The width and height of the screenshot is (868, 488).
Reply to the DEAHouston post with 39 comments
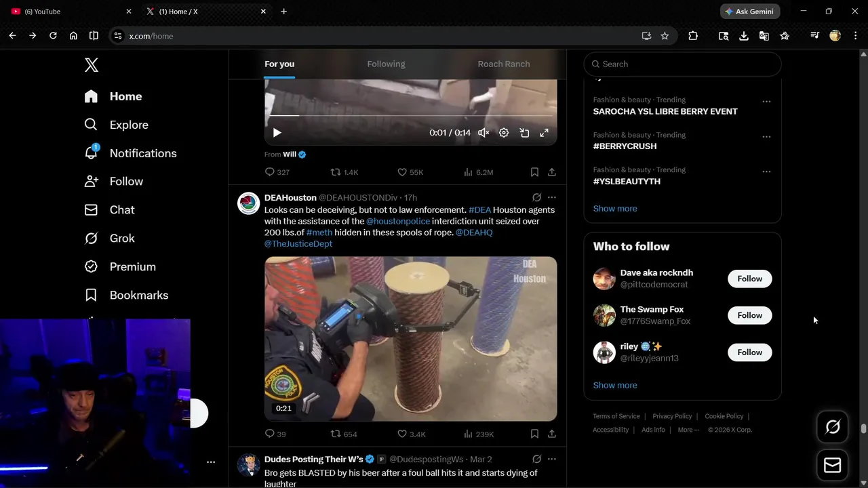point(275,434)
